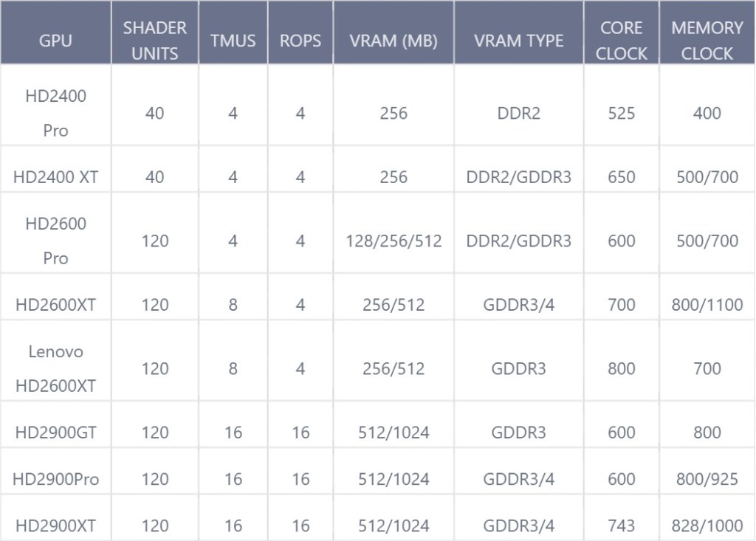Click the HD2900Pro row label
This screenshot has width=756, height=541.
coord(55,479)
